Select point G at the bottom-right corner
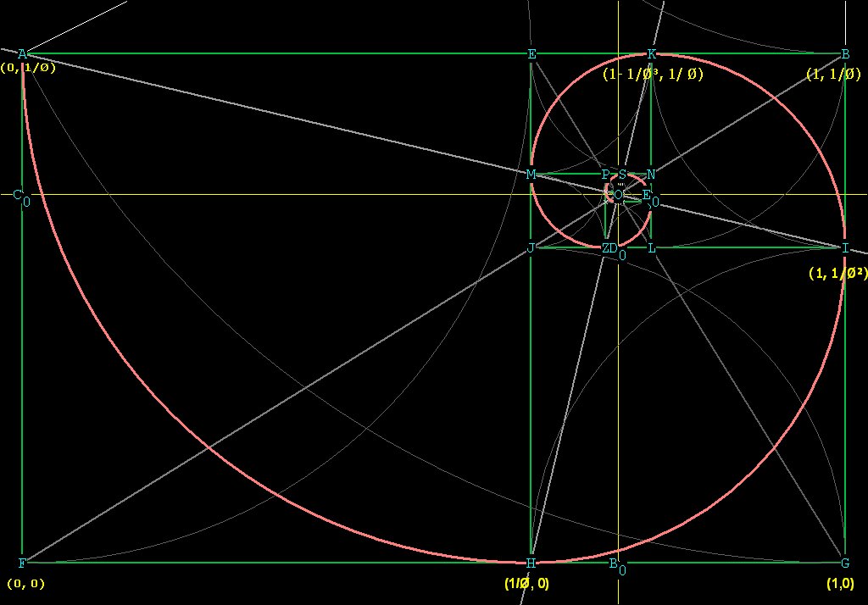 [x=844, y=562]
